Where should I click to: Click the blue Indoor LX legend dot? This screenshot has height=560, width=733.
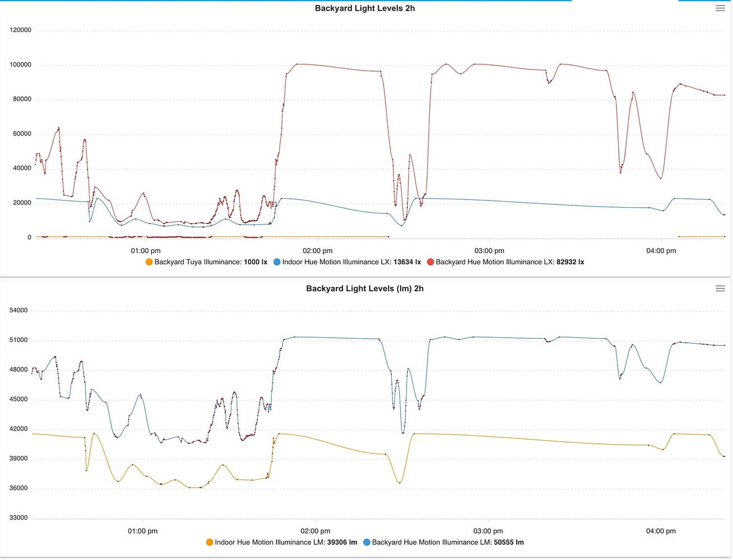[x=277, y=262]
